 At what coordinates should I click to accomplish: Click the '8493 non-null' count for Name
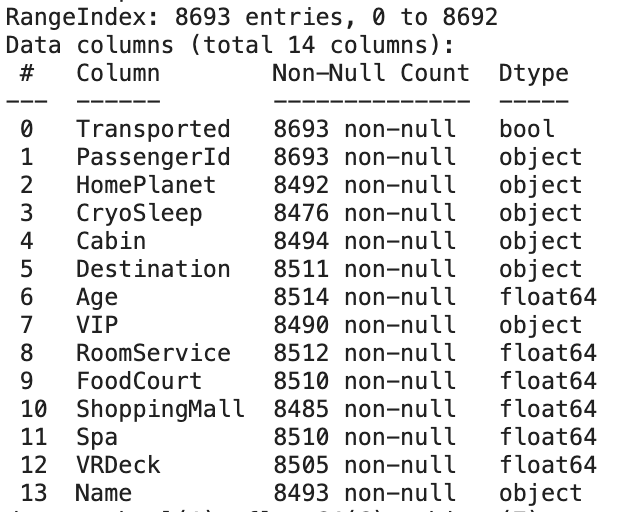tap(363, 493)
